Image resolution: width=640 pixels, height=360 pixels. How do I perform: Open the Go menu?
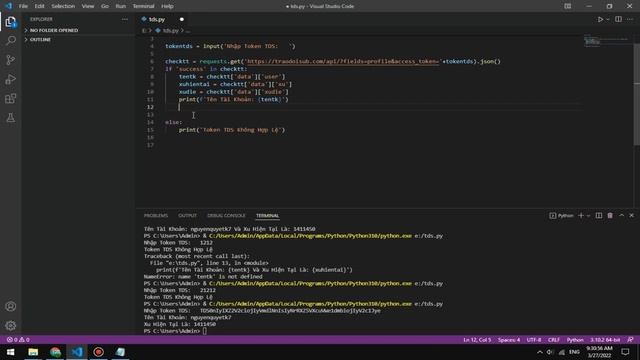coord(105,6)
